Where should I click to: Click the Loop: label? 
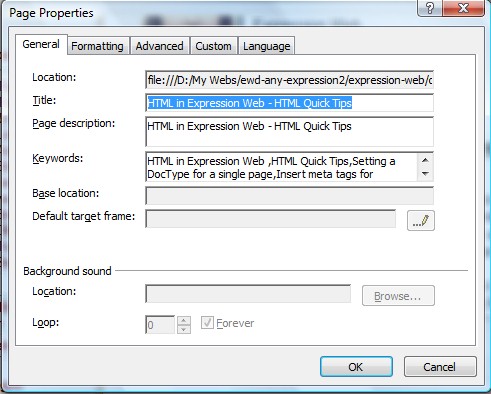[x=46, y=323]
